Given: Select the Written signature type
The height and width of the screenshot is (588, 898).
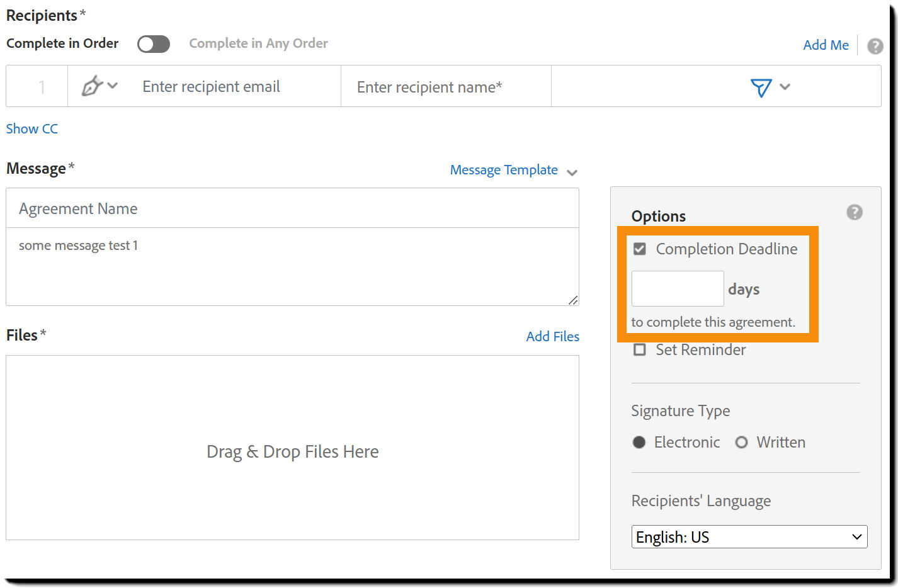Looking at the screenshot, I should click(x=741, y=442).
